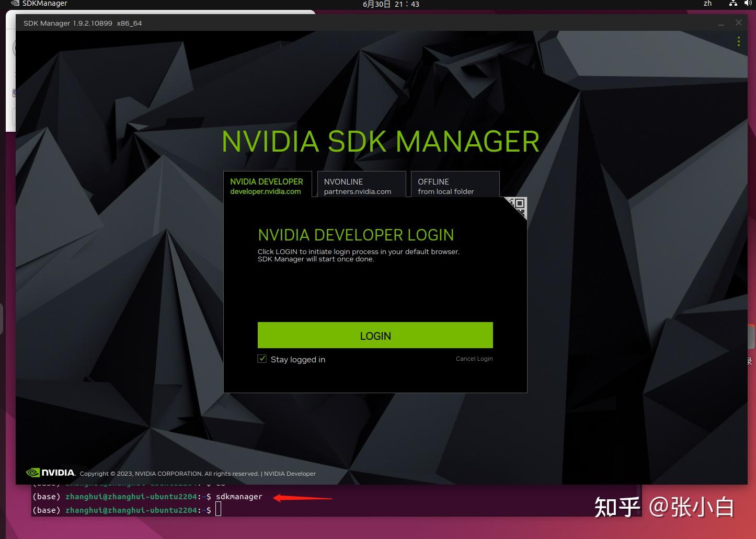756x539 pixels.
Task: Click the green LOGIN button
Action: coord(375,335)
